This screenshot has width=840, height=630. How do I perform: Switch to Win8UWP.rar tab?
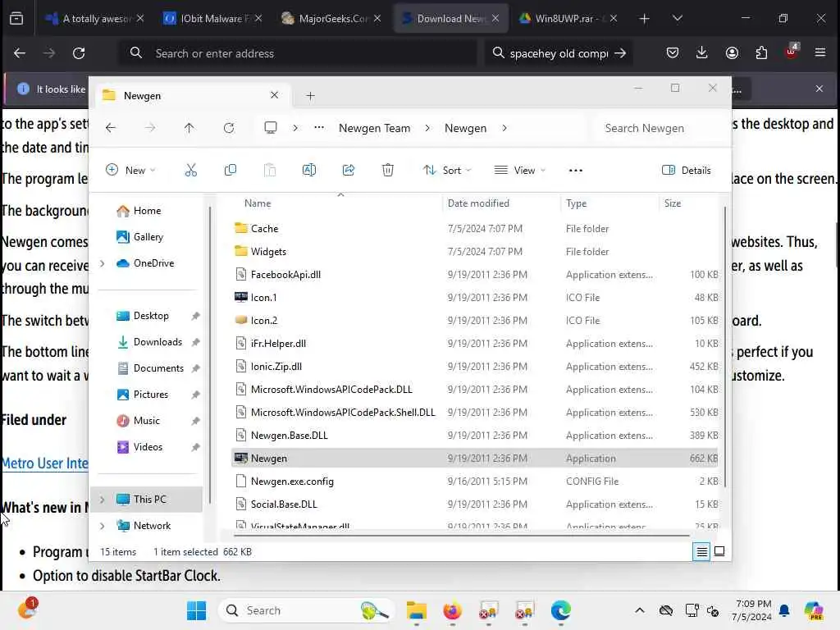coord(567,19)
